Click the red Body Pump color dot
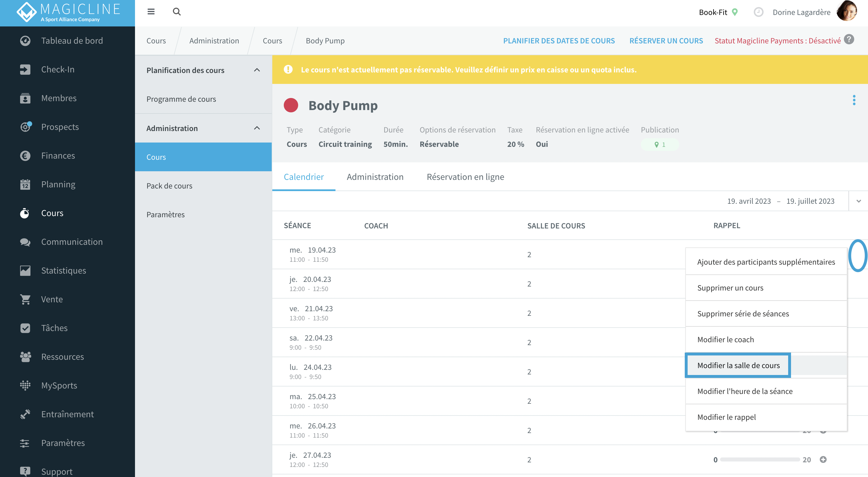The image size is (868, 477). [x=291, y=105]
